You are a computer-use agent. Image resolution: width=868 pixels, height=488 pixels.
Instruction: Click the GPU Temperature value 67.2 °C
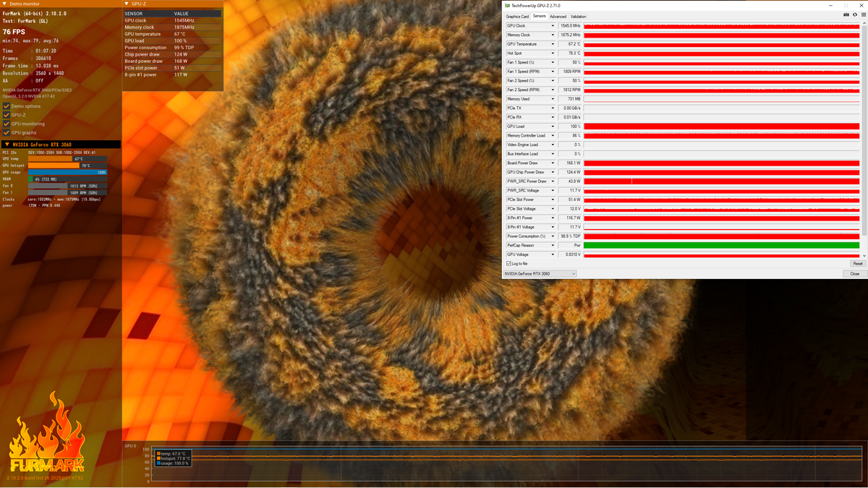(x=569, y=44)
